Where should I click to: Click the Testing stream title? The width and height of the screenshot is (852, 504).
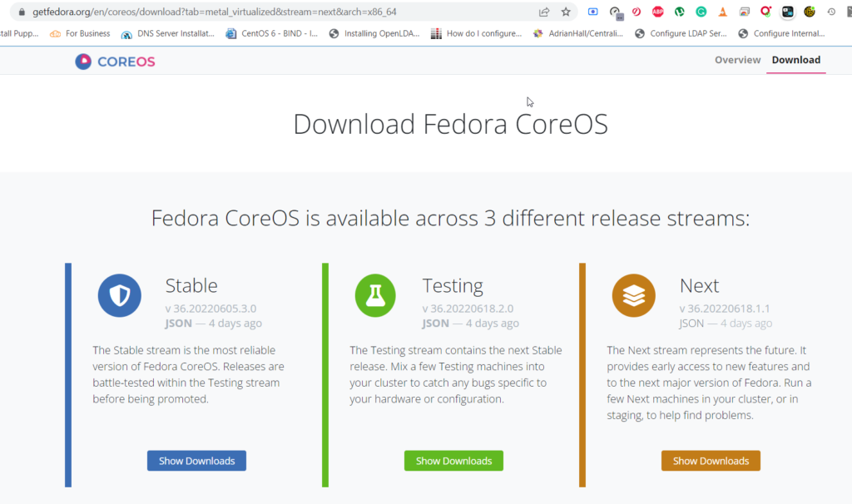pyautogui.click(x=453, y=285)
